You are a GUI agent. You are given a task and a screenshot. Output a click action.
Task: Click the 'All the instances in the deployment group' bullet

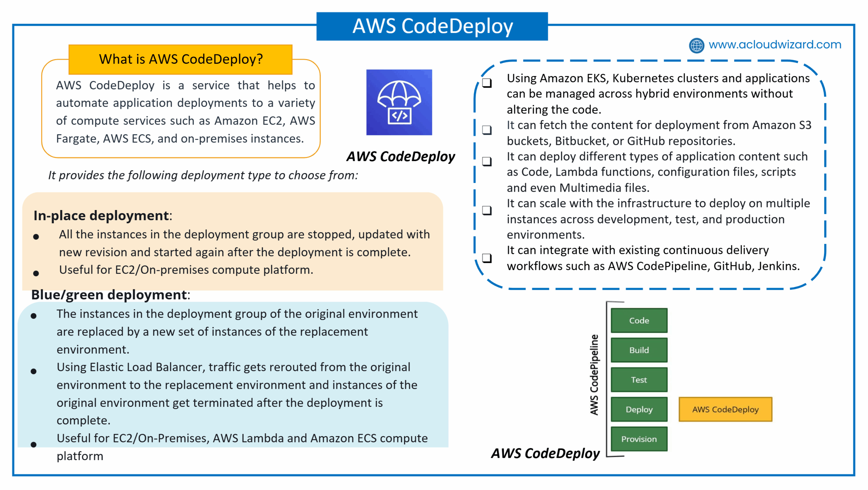(244, 243)
